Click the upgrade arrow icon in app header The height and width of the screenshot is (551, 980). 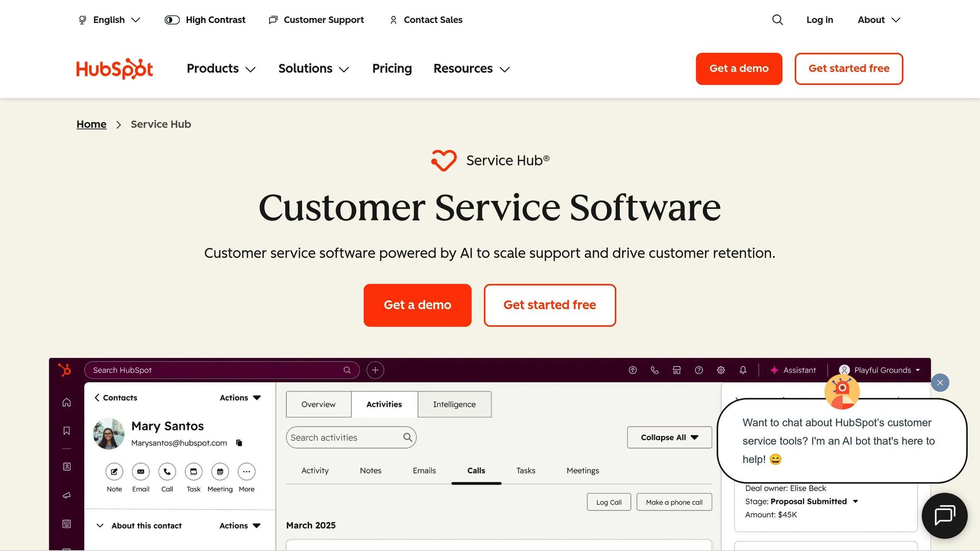click(x=633, y=370)
